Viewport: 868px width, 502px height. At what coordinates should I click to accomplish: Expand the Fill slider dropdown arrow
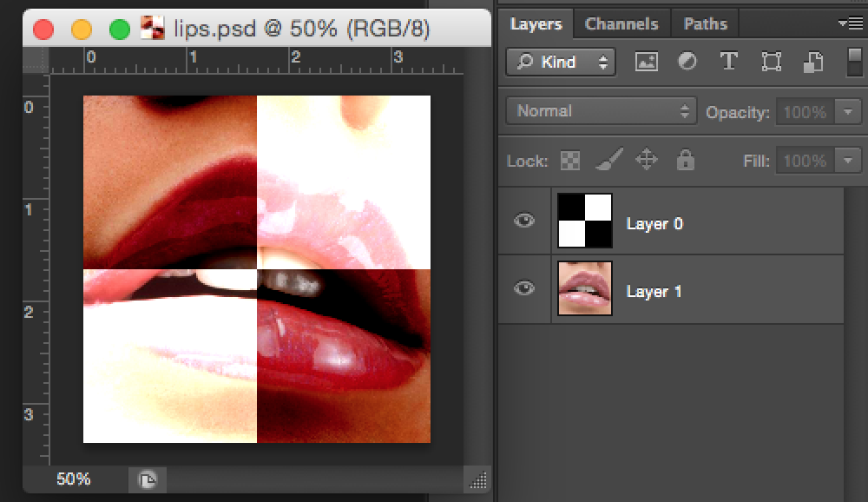(846, 161)
